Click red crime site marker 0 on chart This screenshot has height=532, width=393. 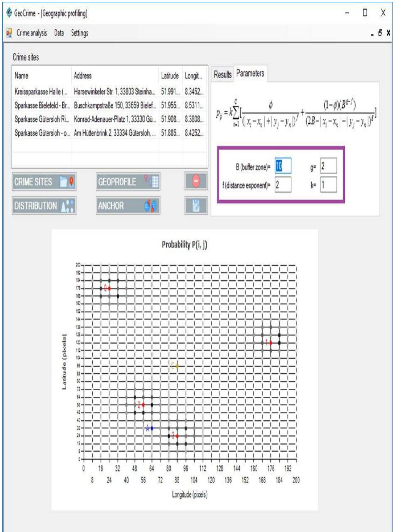point(109,288)
